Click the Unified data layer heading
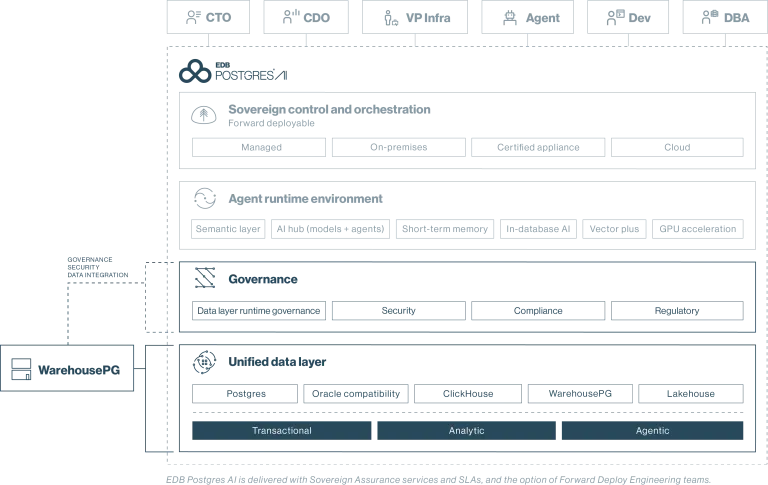 tap(277, 362)
